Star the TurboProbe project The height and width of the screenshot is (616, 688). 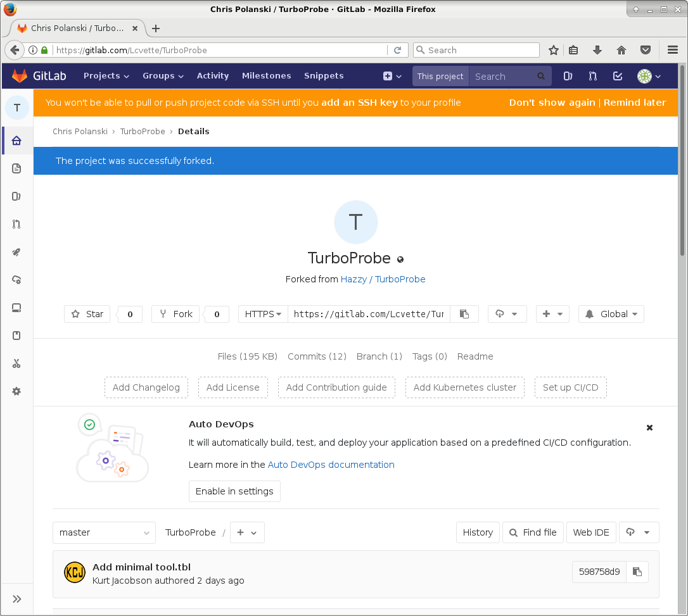87,314
